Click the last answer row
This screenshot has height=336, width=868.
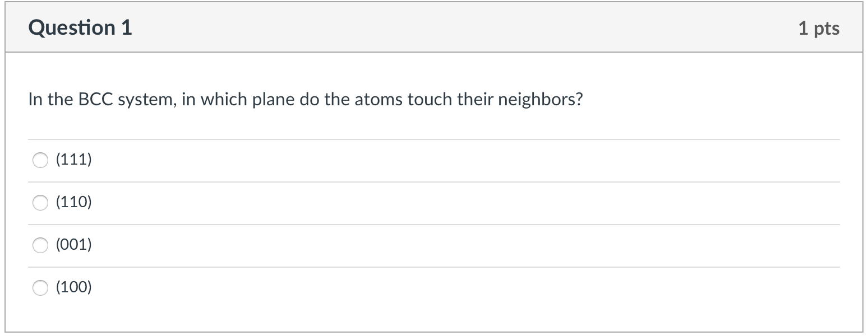pos(280,287)
